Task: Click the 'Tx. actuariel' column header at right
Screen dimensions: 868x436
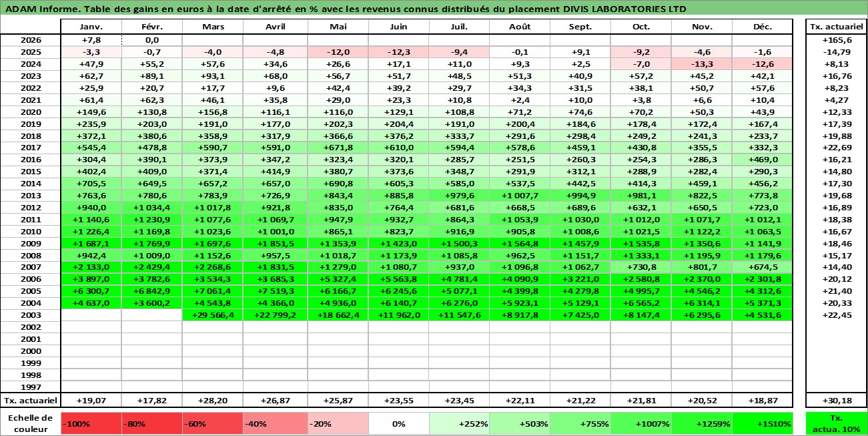Action: click(836, 27)
